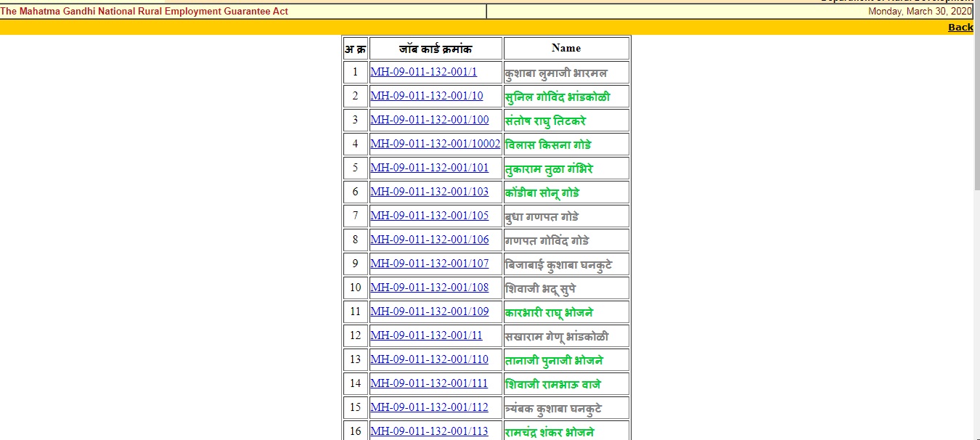This screenshot has width=980, height=440.
Task: Click the name कुशाबा लुमाजी भारमल
Action: (556, 73)
